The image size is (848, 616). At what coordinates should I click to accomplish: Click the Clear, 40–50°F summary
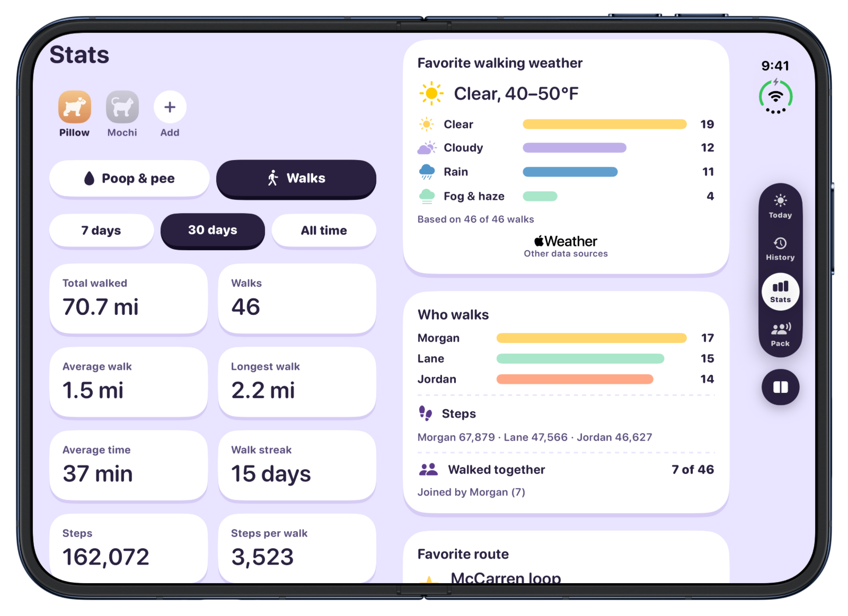(516, 94)
